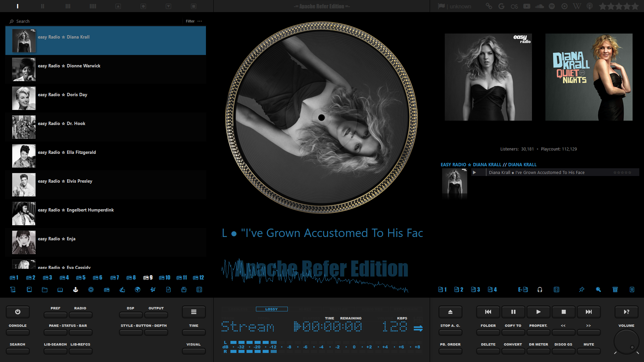The image size is (644, 362).
Task: Click the magnifier search icon
Action: (598, 290)
